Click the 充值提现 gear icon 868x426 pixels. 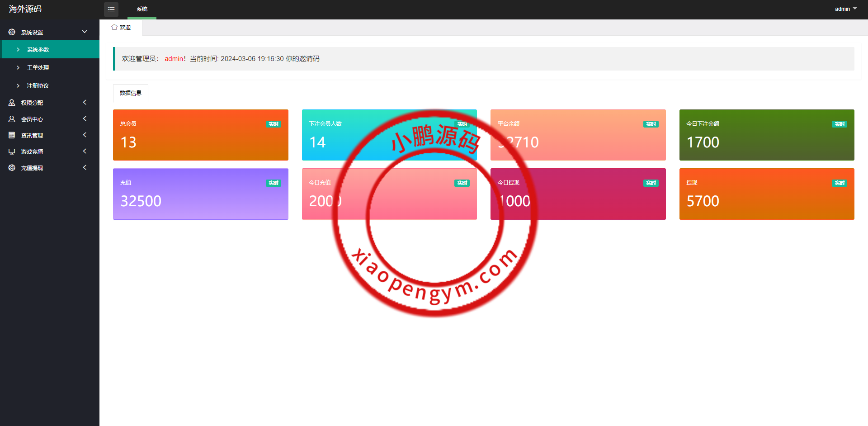[12, 168]
